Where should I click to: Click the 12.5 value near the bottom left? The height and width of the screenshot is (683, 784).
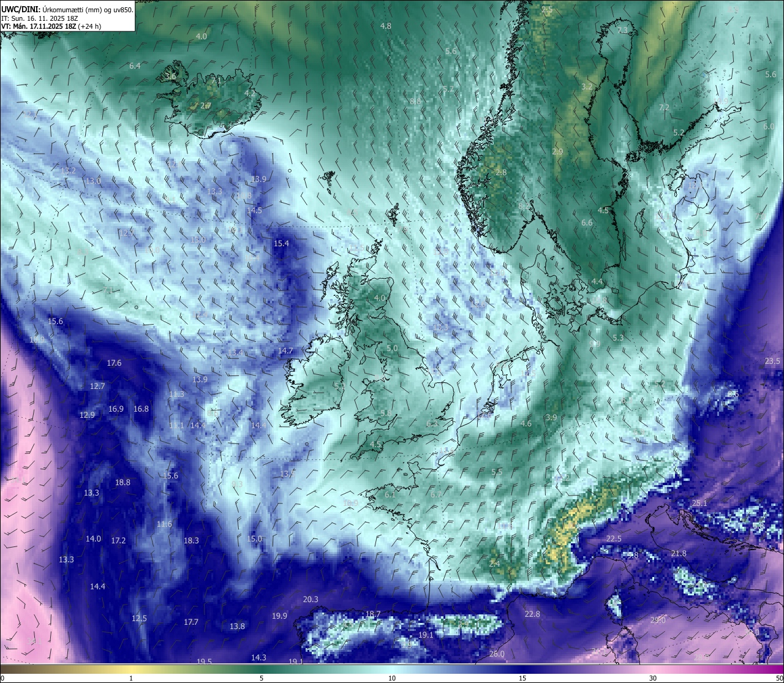[139, 618]
